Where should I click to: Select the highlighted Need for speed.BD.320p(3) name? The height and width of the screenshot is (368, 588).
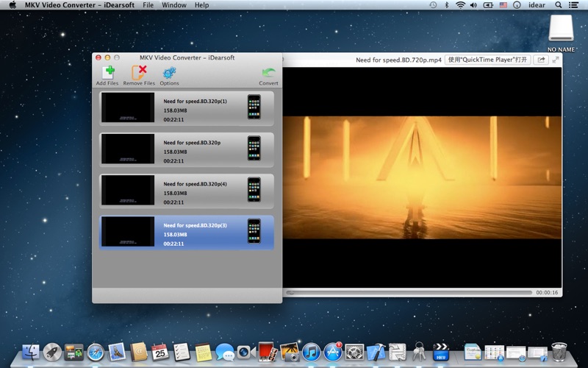[x=195, y=225]
